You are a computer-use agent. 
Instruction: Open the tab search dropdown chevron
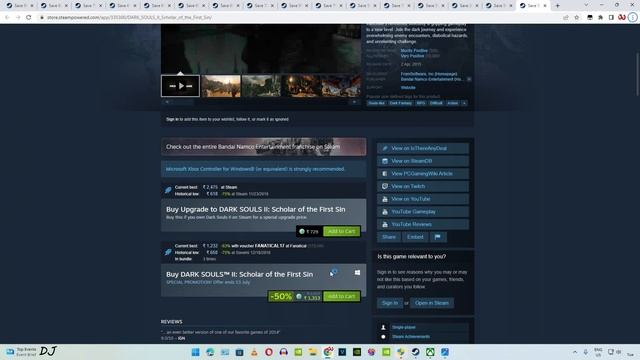(x=586, y=5)
